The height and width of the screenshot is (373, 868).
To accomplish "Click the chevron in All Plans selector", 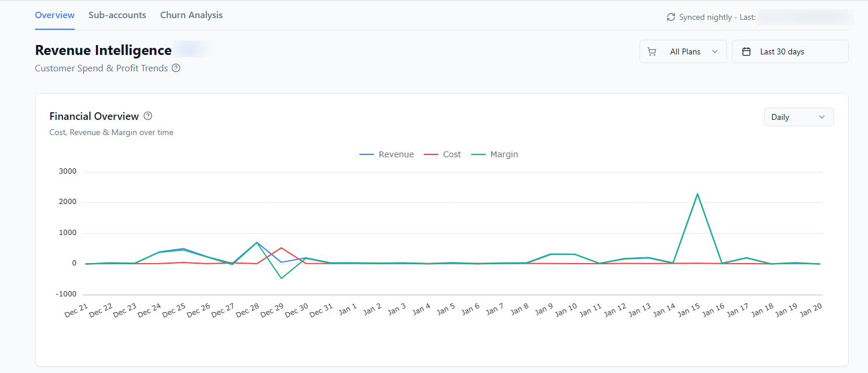I will point(715,51).
